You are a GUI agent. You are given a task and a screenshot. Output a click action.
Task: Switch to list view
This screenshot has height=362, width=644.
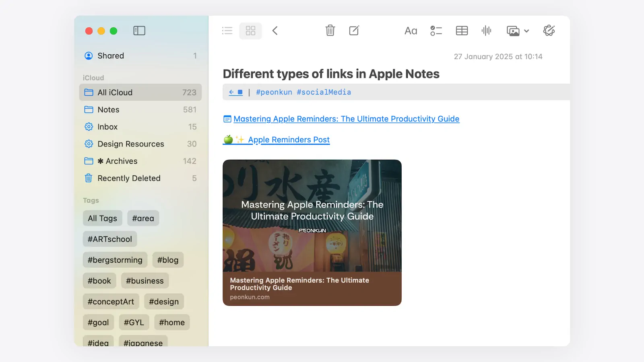pyautogui.click(x=227, y=31)
